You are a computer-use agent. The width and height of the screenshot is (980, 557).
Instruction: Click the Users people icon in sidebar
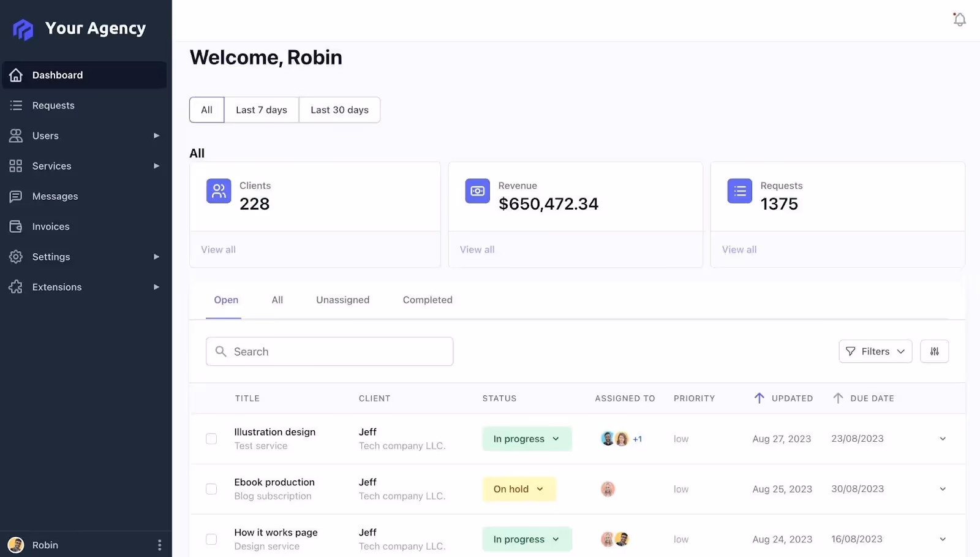tap(16, 135)
